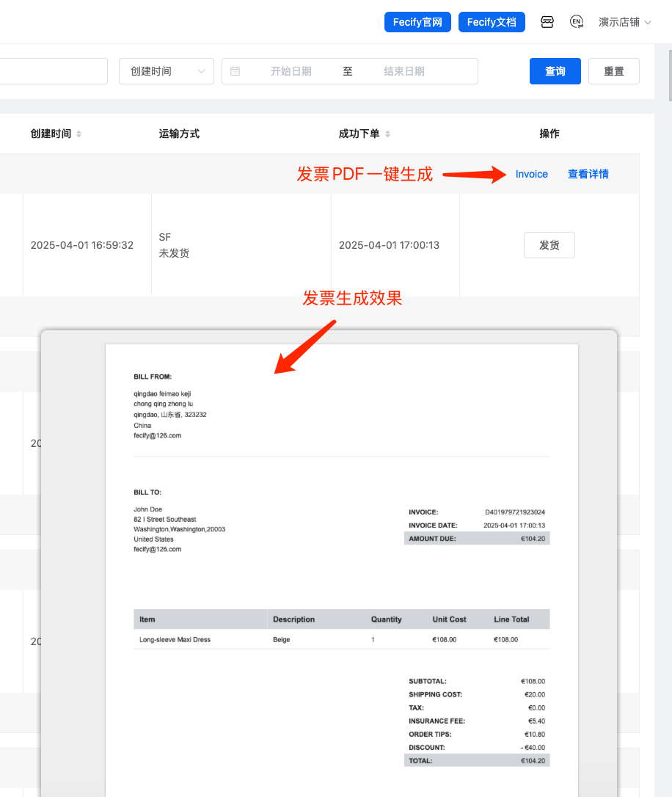
Task: Click the SF shipping method text
Action: pyautogui.click(x=164, y=237)
